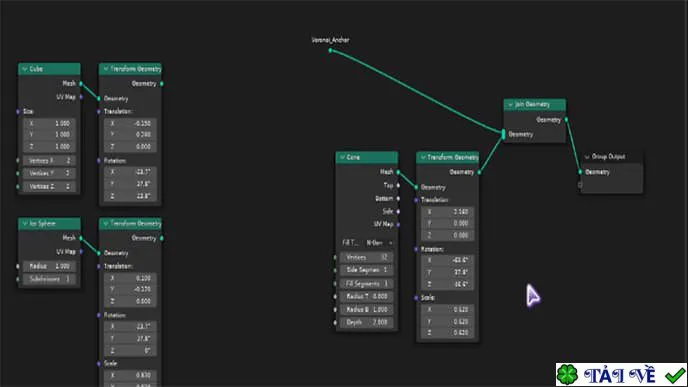Click the Cube Vertices Z field
The height and width of the screenshot is (387, 688).
(x=49, y=186)
